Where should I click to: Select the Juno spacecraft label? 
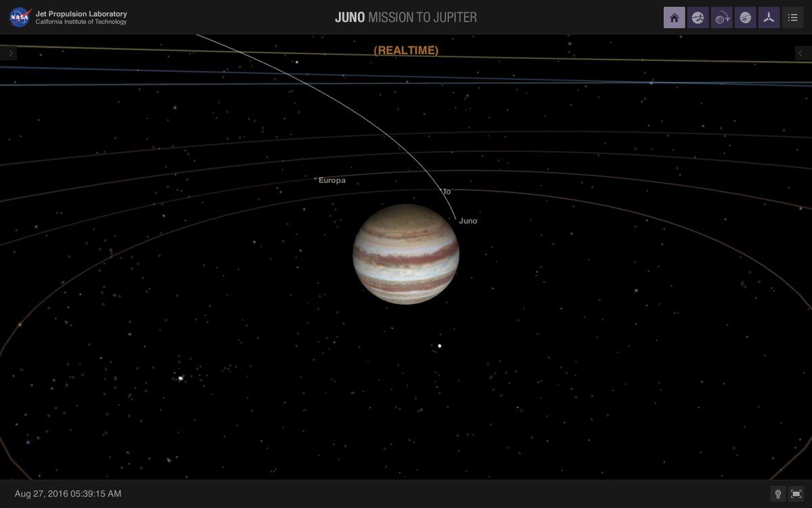[x=468, y=221]
